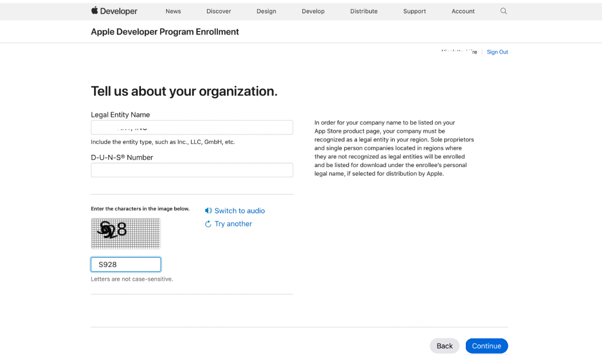Click Switch to audio link
The width and height of the screenshot is (602, 364).
[239, 211]
